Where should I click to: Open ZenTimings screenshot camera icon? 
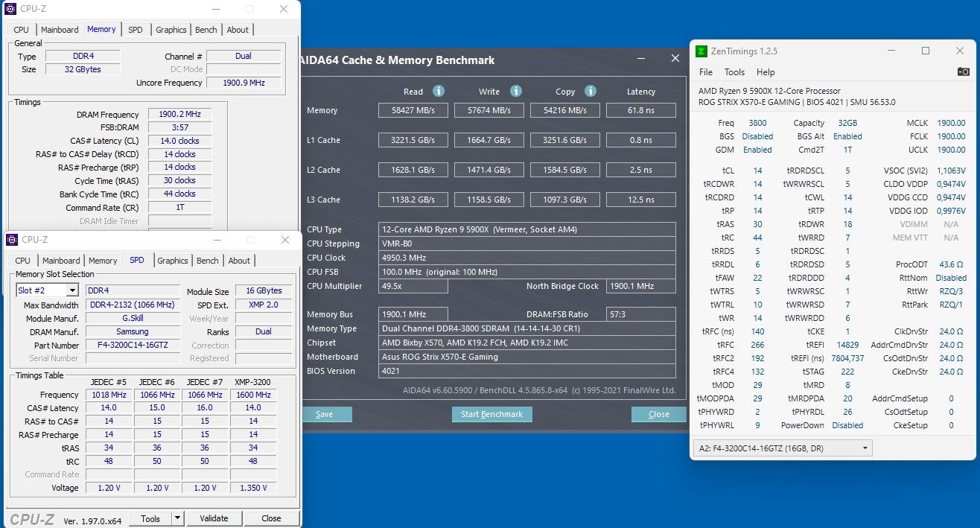click(963, 71)
